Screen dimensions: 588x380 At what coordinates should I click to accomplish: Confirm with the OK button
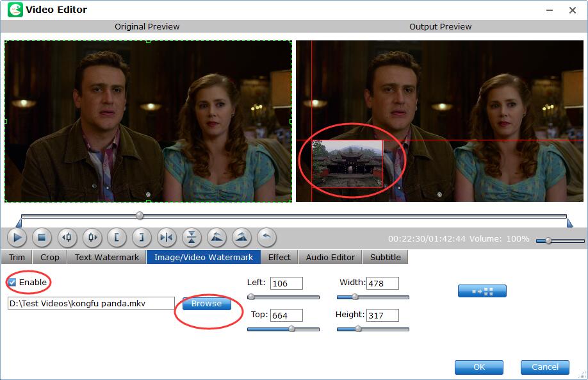(x=479, y=367)
